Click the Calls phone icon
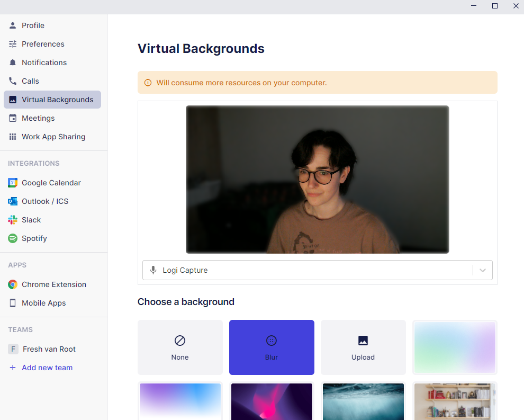This screenshot has height=420, width=524. click(13, 81)
